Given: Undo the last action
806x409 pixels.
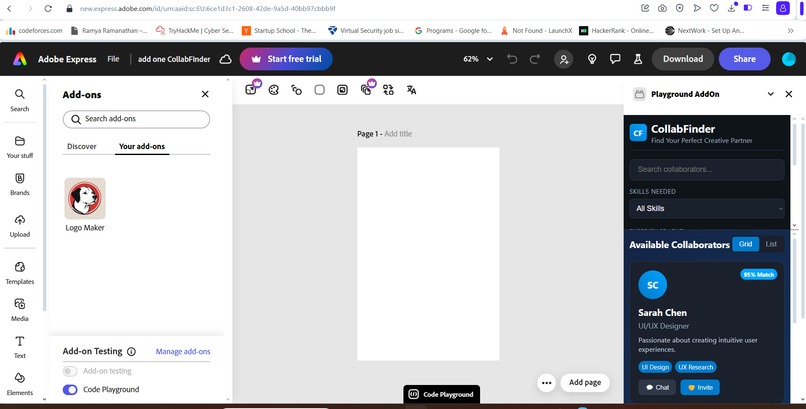Looking at the screenshot, I should pyautogui.click(x=512, y=59).
